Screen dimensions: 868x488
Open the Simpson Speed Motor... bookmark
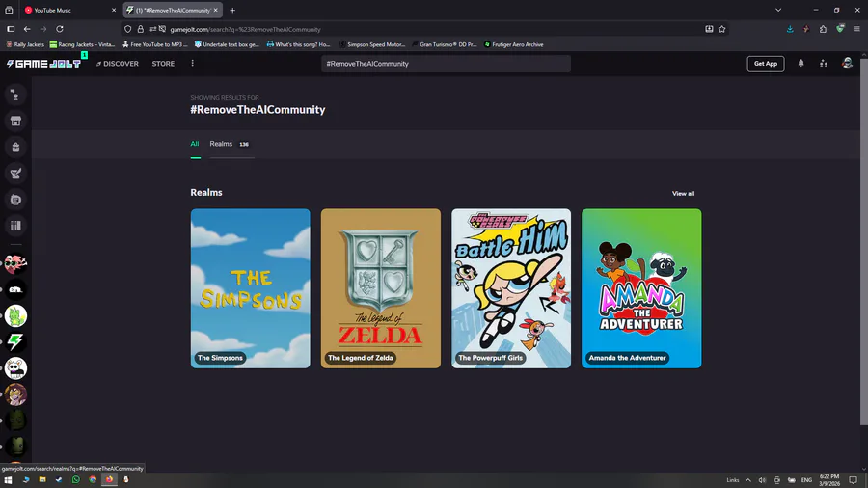pyautogui.click(x=372, y=44)
